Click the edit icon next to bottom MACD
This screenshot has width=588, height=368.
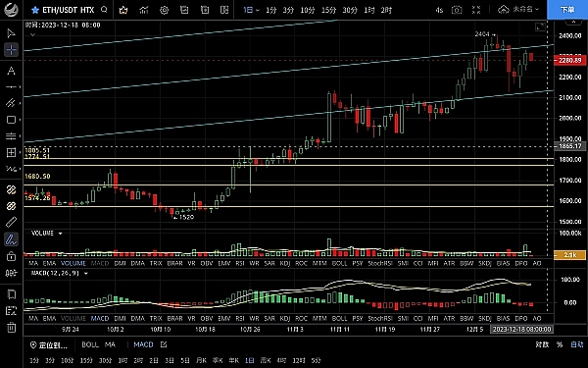pyautogui.click(x=164, y=344)
